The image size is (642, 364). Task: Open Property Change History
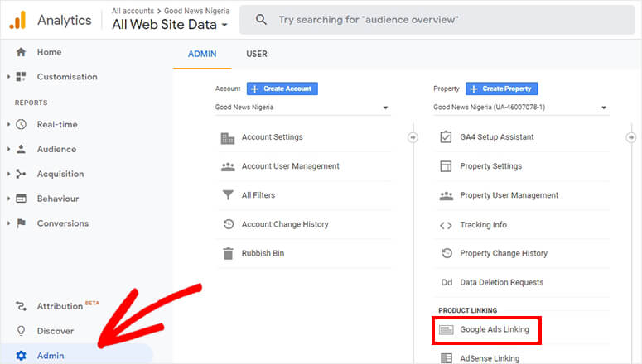(x=504, y=253)
